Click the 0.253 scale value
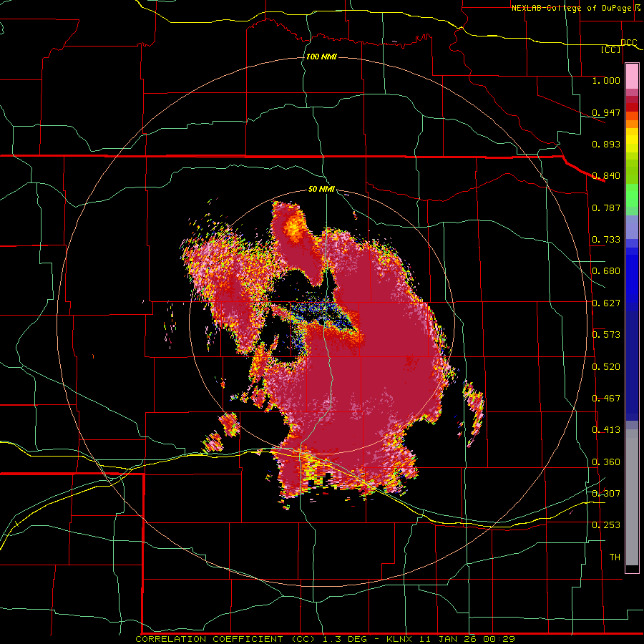Screen dimensions: 644x644 click(606, 525)
